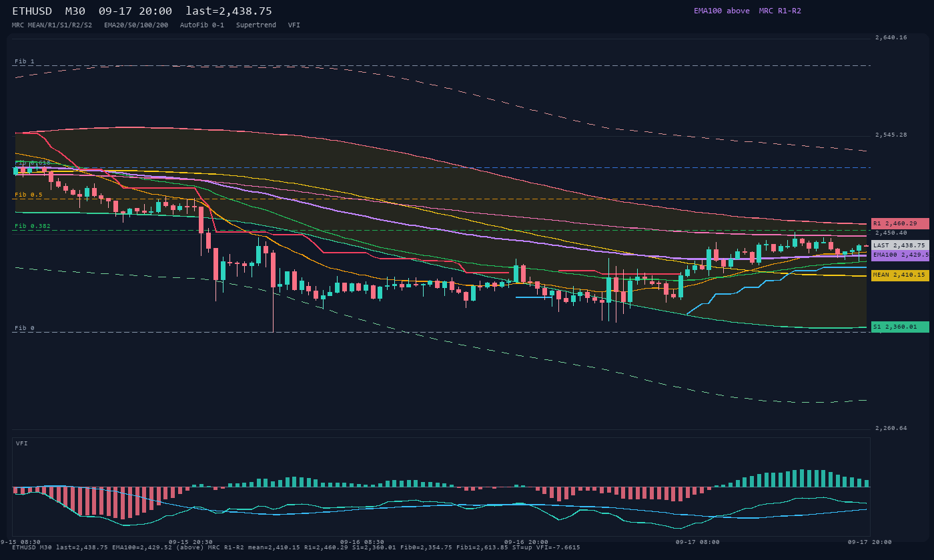Click the M30 timeframe label

[x=75, y=11]
